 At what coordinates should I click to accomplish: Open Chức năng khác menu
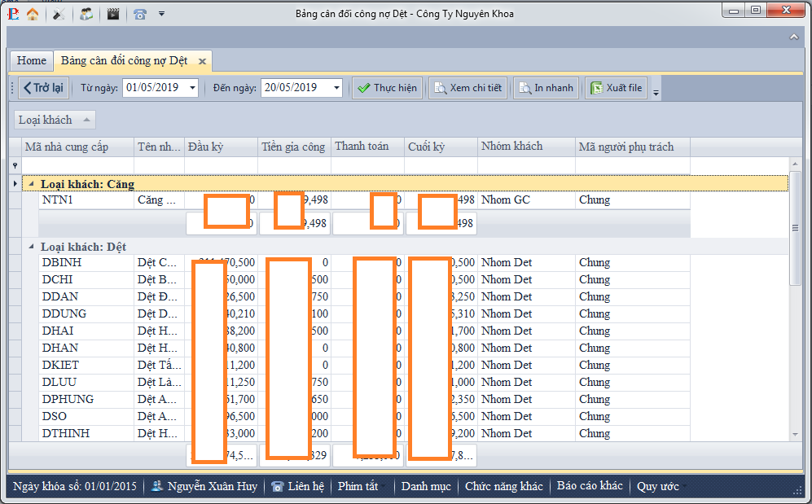coord(504,486)
